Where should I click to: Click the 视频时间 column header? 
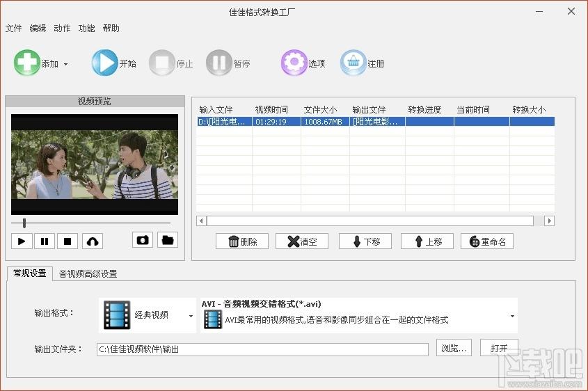coord(271,110)
